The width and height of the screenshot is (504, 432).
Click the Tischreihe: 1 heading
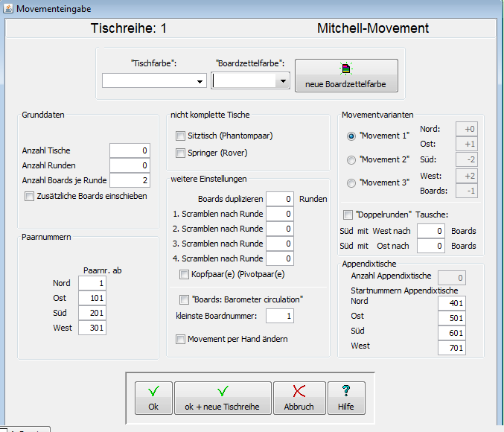129,28
